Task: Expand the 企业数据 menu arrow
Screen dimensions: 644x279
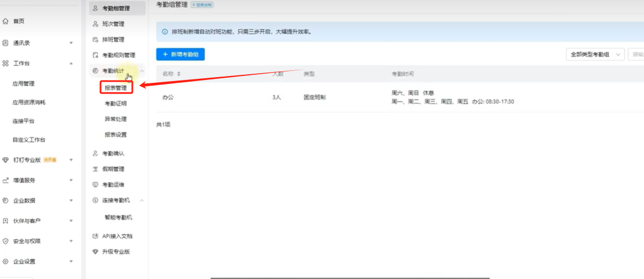Action: [x=71, y=200]
